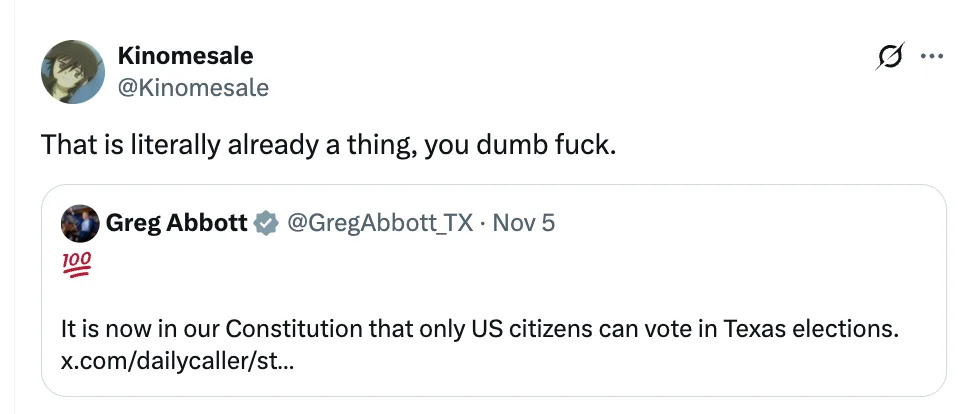Click the Greg Abbott display name
958x414 pixels.
[x=176, y=223]
